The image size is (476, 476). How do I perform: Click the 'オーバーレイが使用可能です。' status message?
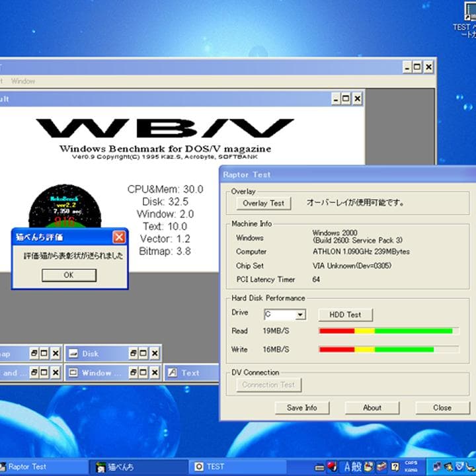tap(355, 202)
